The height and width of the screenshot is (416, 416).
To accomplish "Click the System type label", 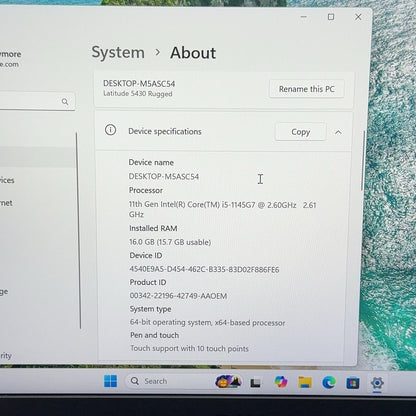I will coord(150,309).
